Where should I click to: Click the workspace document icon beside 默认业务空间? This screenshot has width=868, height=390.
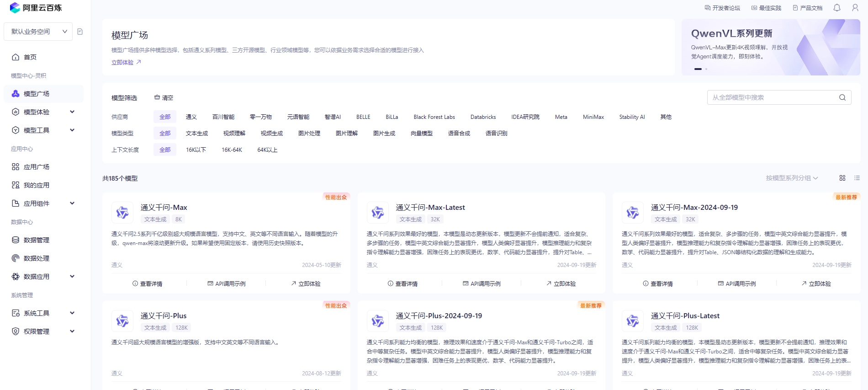80,32
